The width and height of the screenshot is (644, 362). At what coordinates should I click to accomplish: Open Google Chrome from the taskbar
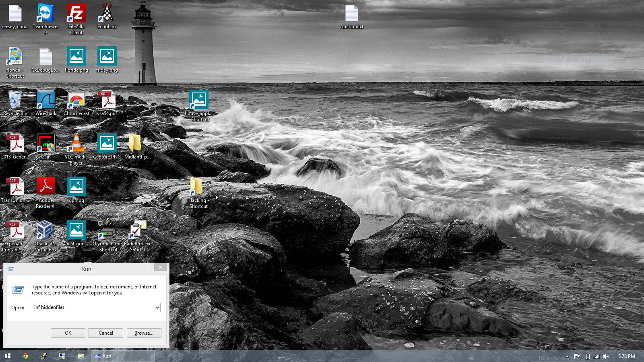point(25,356)
